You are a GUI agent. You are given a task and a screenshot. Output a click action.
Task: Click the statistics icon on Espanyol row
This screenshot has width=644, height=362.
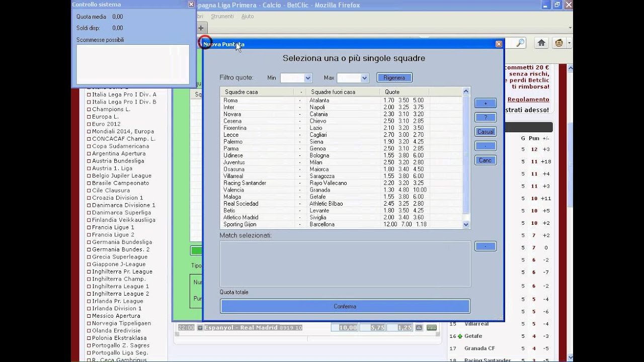click(x=419, y=328)
